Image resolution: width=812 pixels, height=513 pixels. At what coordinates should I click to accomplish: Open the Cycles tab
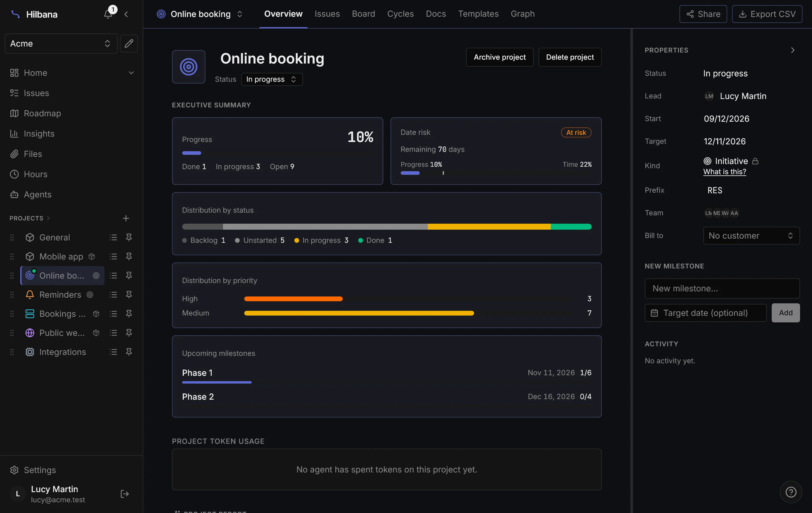[400, 14]
